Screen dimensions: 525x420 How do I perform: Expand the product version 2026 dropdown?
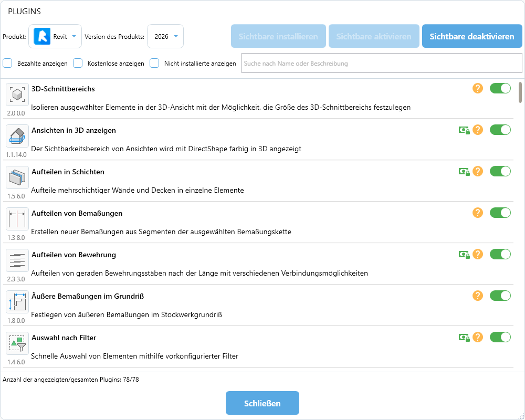(165, 37)
